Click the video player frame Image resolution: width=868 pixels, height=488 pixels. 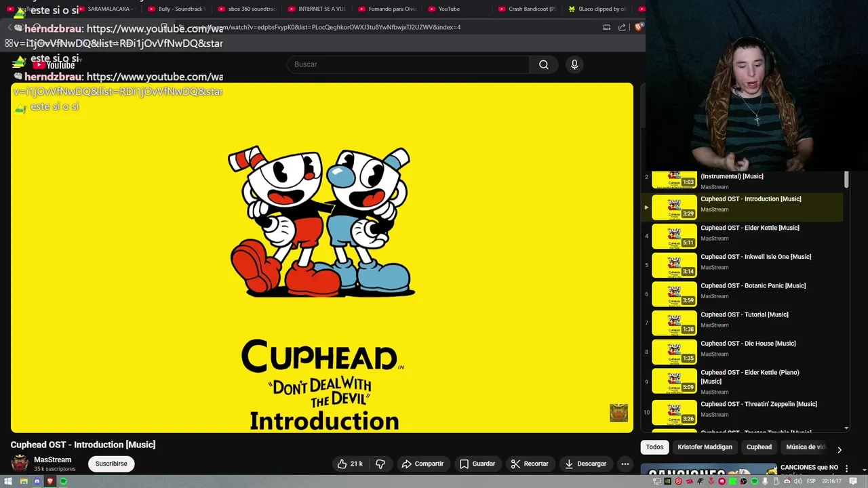coord(322,258)
